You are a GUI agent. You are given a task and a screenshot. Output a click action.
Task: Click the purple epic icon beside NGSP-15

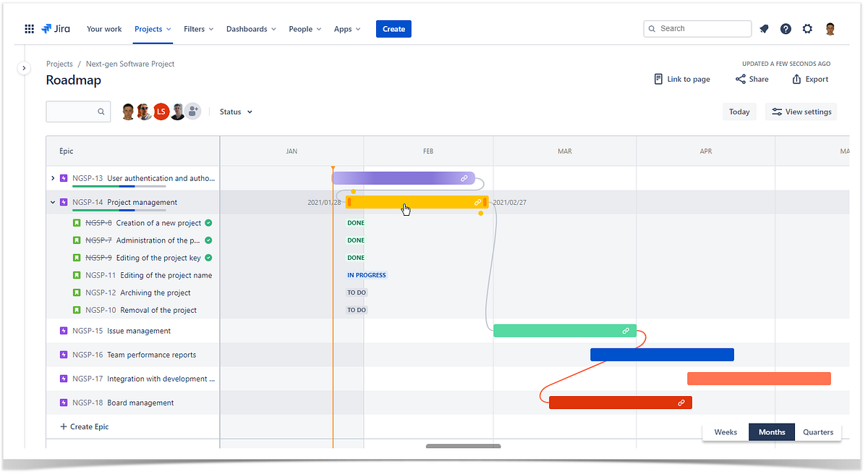(63, 331)
